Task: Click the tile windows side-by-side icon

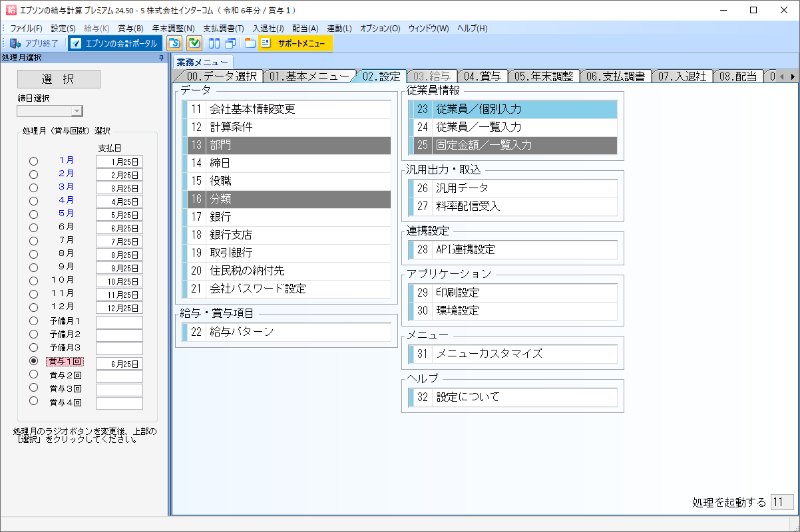Action: click(x=214, y=44)
